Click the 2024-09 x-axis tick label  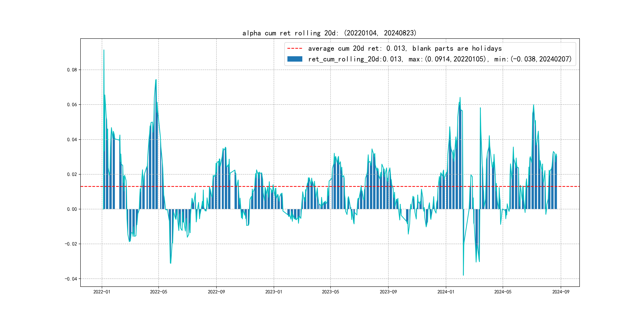pyautogui.click(x=561, y=292)
